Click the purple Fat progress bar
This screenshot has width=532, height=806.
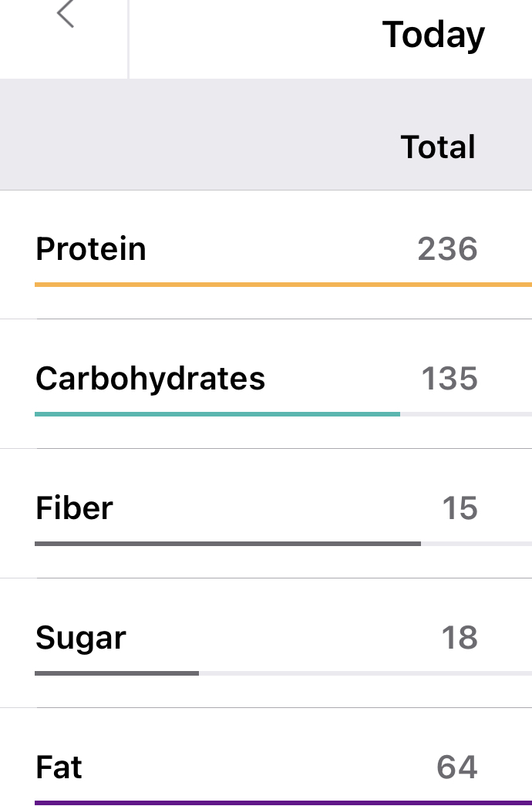click(x=283, y=802)
